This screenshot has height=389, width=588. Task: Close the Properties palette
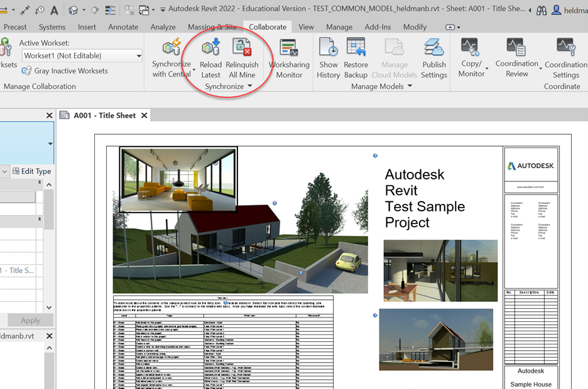tap(49, 115)
